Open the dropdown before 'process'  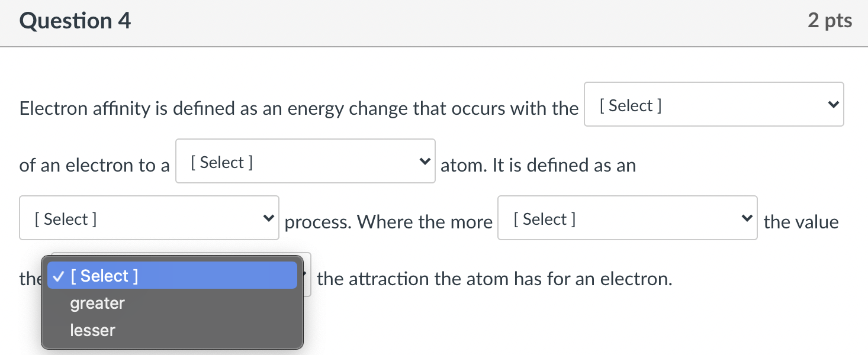coord(149,218)
